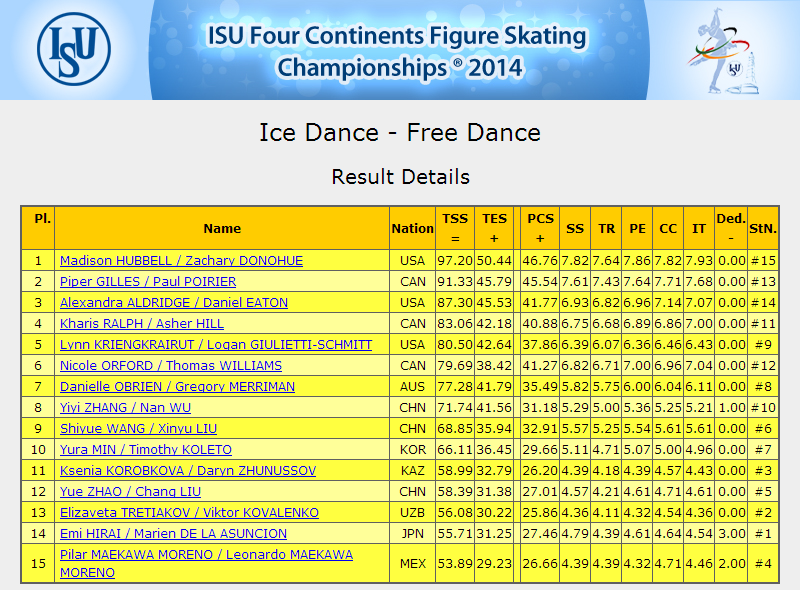Viewport: 800px width, 590px height.
Task: Open Alexandra ALDRIDGE / Daniel EATON details
Action: 174,302
